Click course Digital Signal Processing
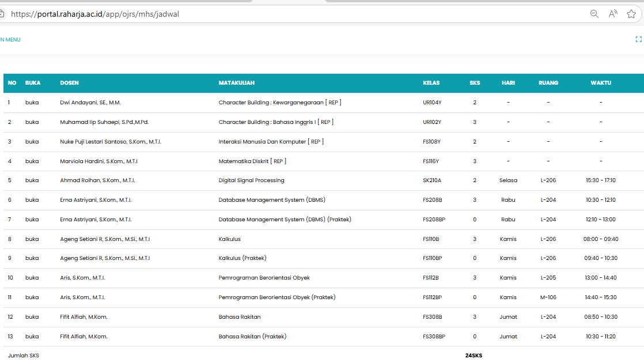This screenshot has height=362, width=644. pyautogui.click(x=251, y=180)
